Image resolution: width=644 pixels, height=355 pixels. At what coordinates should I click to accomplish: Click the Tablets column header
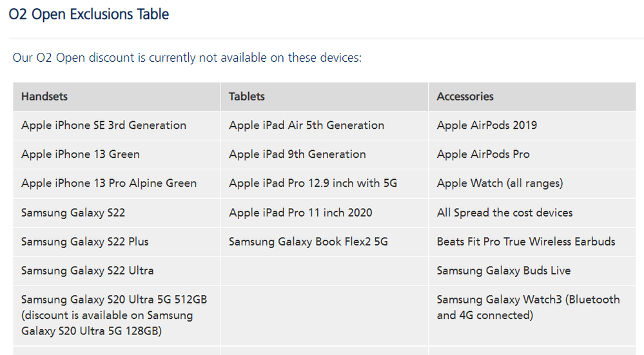[x=247, y=97]
